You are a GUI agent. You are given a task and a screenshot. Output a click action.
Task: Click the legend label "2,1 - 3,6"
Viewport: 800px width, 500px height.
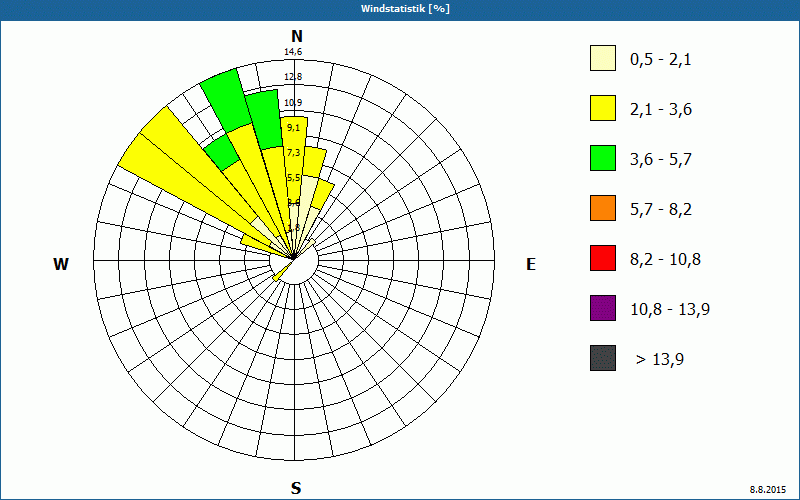tap(661, 110)
